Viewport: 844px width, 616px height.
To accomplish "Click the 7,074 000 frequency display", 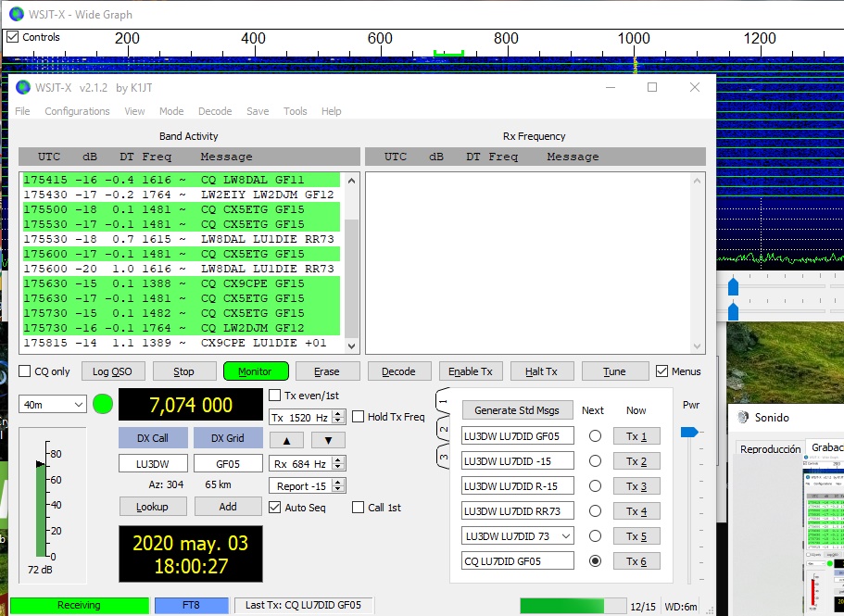I will [191, 405].
